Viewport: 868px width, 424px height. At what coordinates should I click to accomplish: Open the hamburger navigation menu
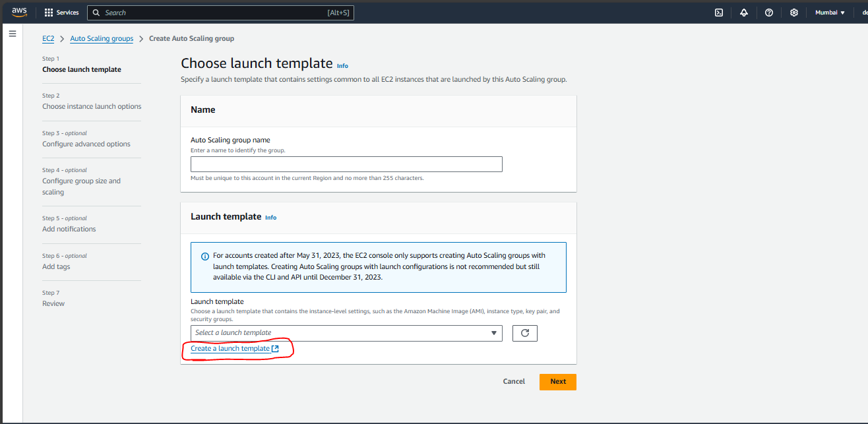12,33
